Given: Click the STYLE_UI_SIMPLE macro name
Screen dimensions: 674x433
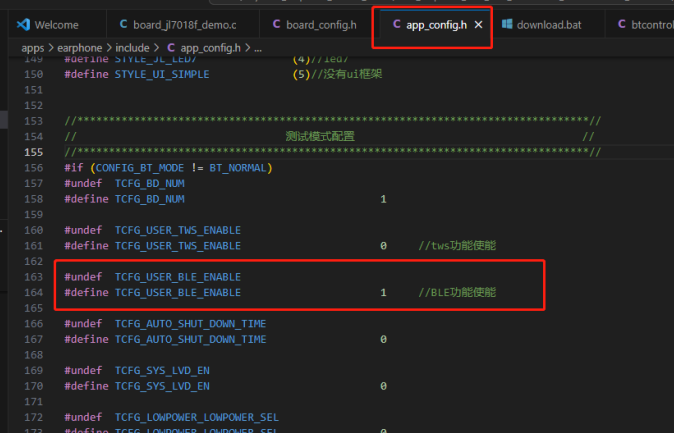Looking at the screenshot, I should [x=162, y=74].
